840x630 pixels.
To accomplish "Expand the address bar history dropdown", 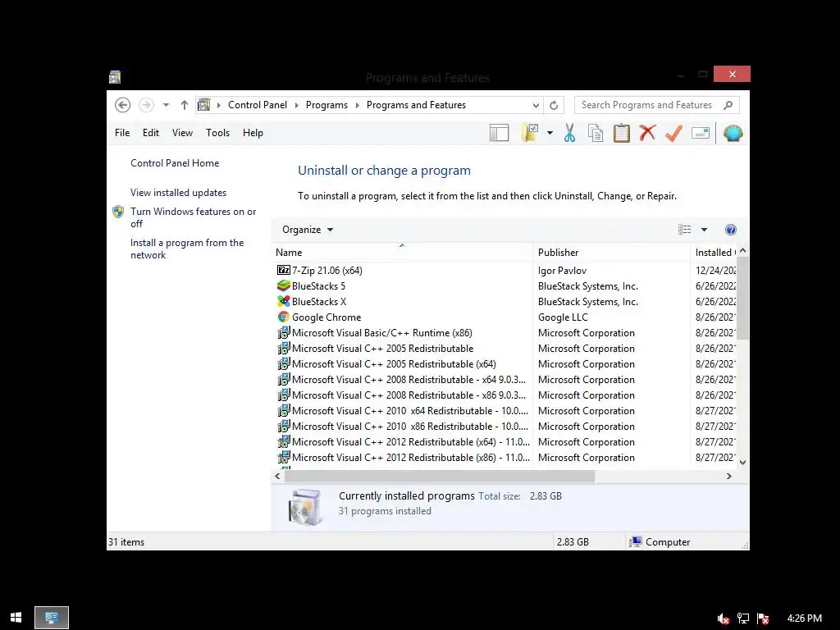I will (x=536, y=106).
